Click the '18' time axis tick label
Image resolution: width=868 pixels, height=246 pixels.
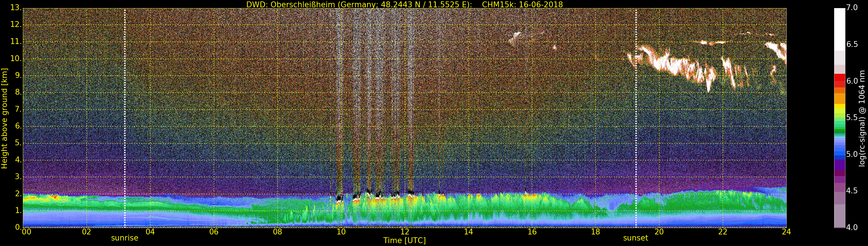tap(596, 232)
